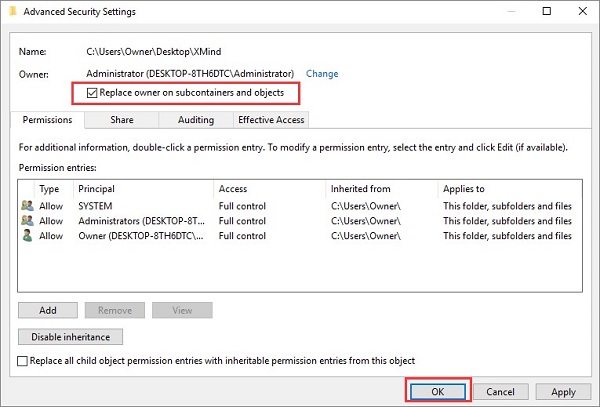Sort by the Inherited from column header
600x407 pixels.
coord(380,188)
